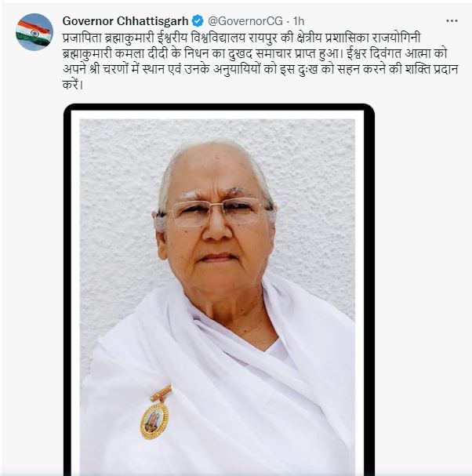
Task: Open the three-dot more options menu
Action: (x=452, y=21)
